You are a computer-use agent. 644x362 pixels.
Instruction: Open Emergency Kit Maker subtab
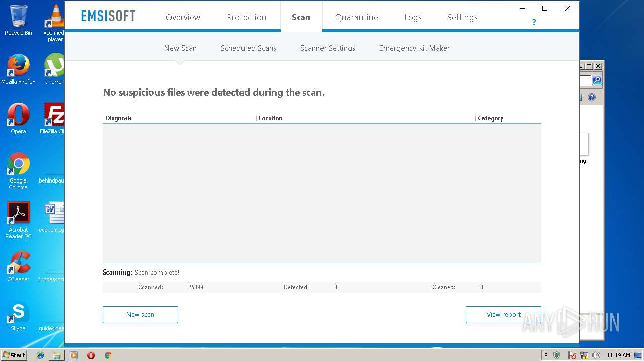coord(414,48)
